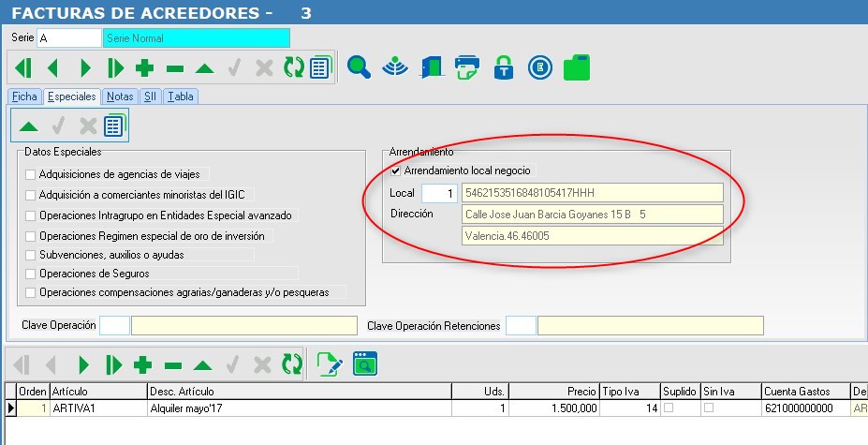The image size is (868, 445).
Task: Click the Orden column header
Action: pos(33,392)
